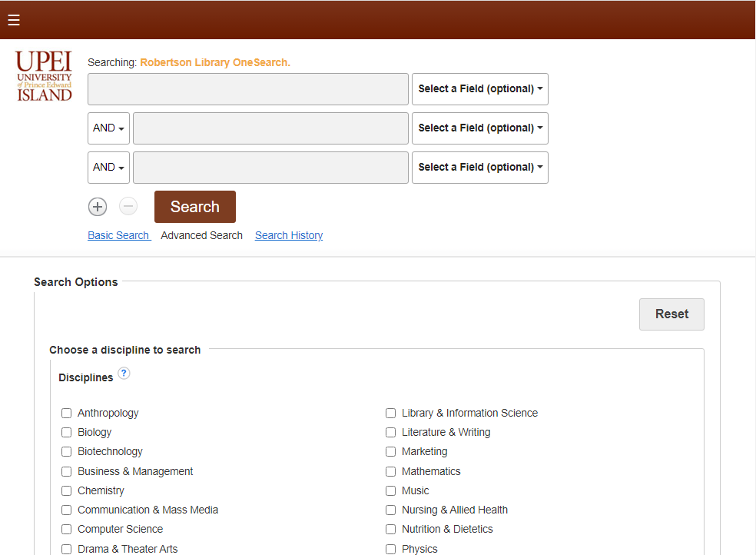
Task: Click into the first search text field
Action: coord(248,89)
